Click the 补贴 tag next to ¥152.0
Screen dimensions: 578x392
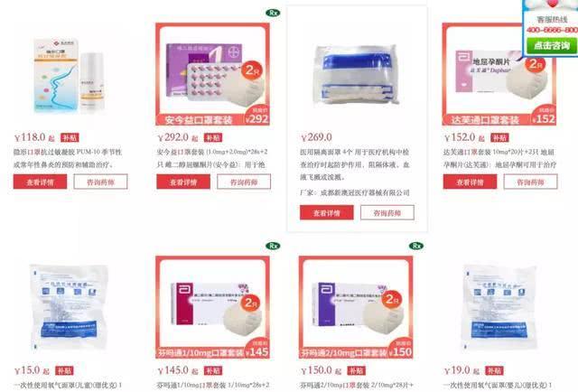[499, 138]
